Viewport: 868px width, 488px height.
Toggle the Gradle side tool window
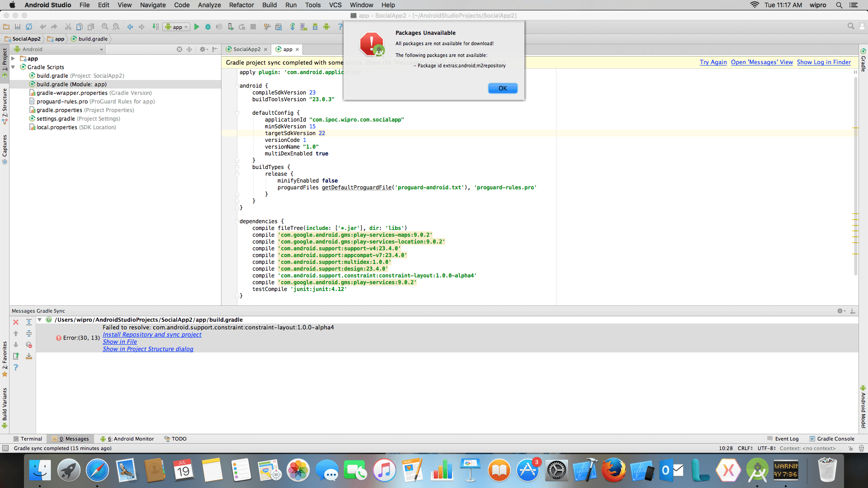click(863, 60)
